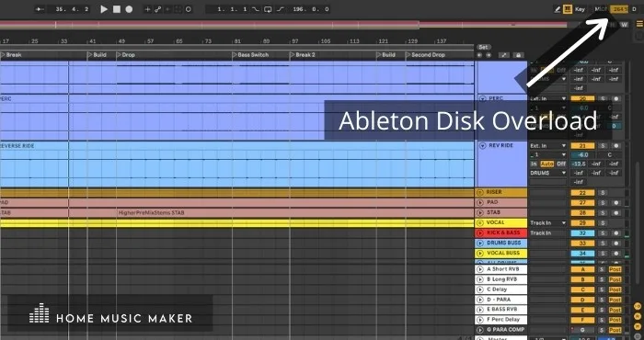
Task: Arm the REV RIDE track for recording
Action: 615,145
